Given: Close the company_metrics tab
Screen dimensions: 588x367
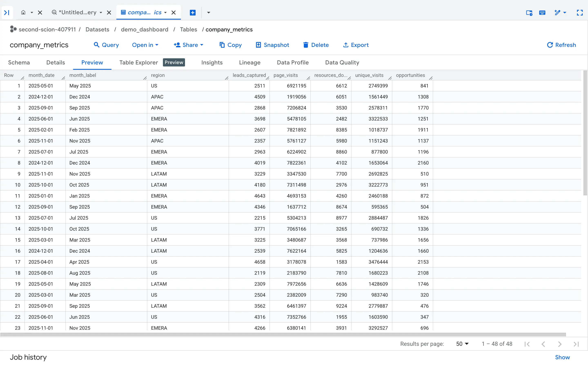Looking at the screenshot, I should (x=174, y=13).
